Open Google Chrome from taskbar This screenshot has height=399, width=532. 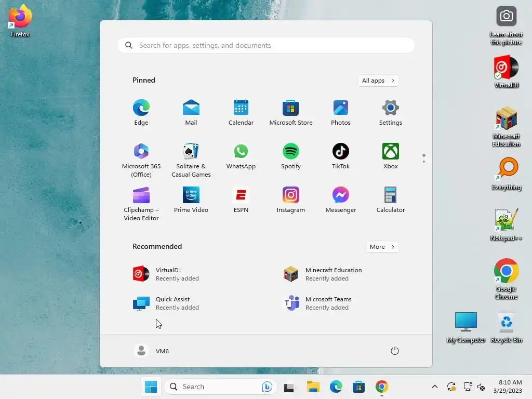coord(382,387)
